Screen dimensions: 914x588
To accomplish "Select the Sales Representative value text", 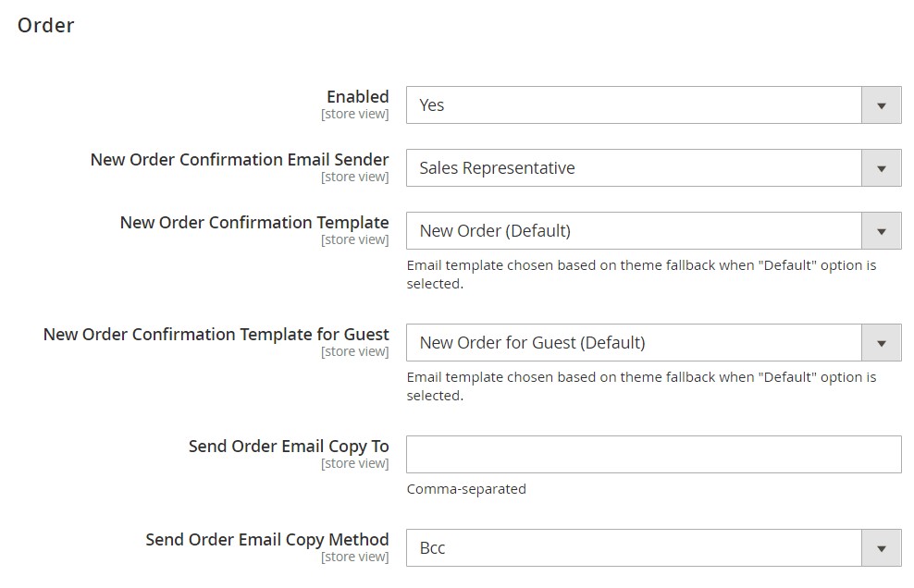I will coord(497,167).
